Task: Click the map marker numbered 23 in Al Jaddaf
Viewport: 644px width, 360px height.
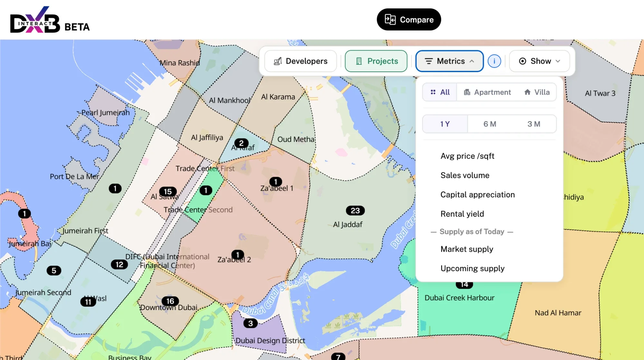Action: (355, 211)
